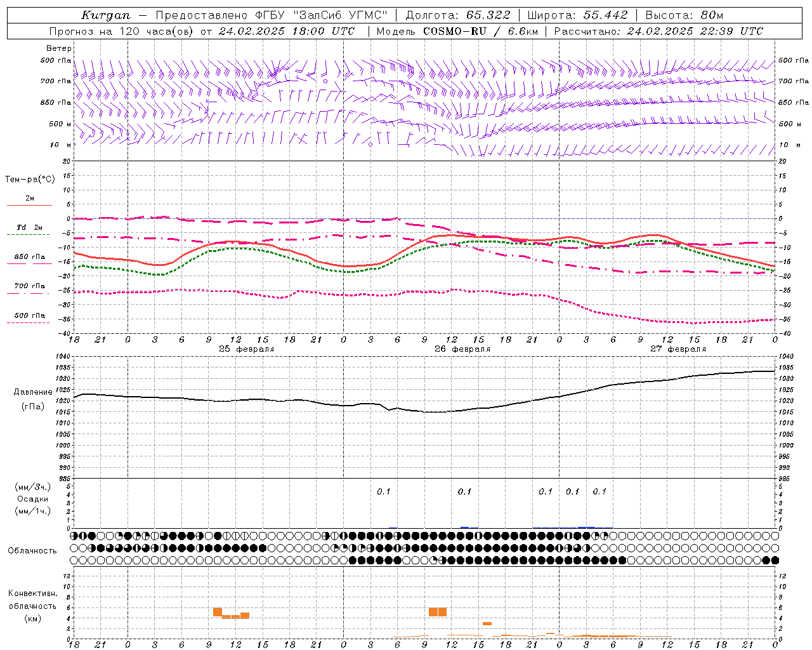Click the "26 февраля" date label
This screenshot has height=650, width=812.
(462, 349)
